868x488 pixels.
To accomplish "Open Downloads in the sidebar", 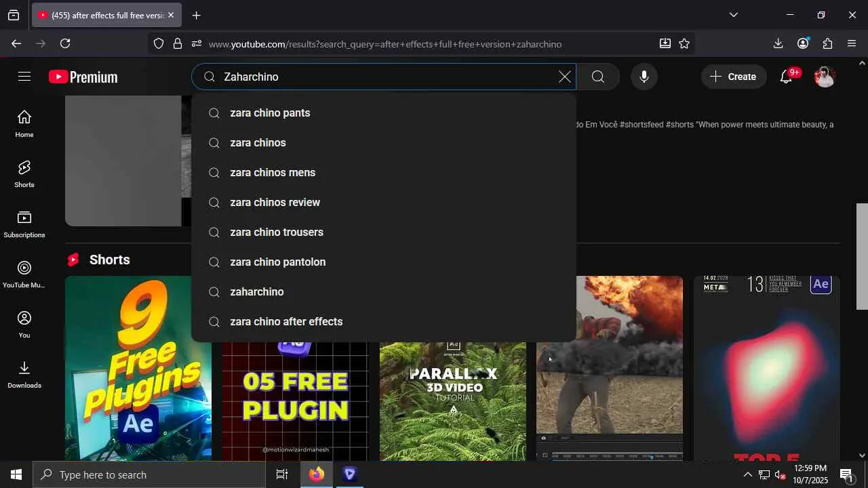I will pyautogui.click(x=24, y=374).
